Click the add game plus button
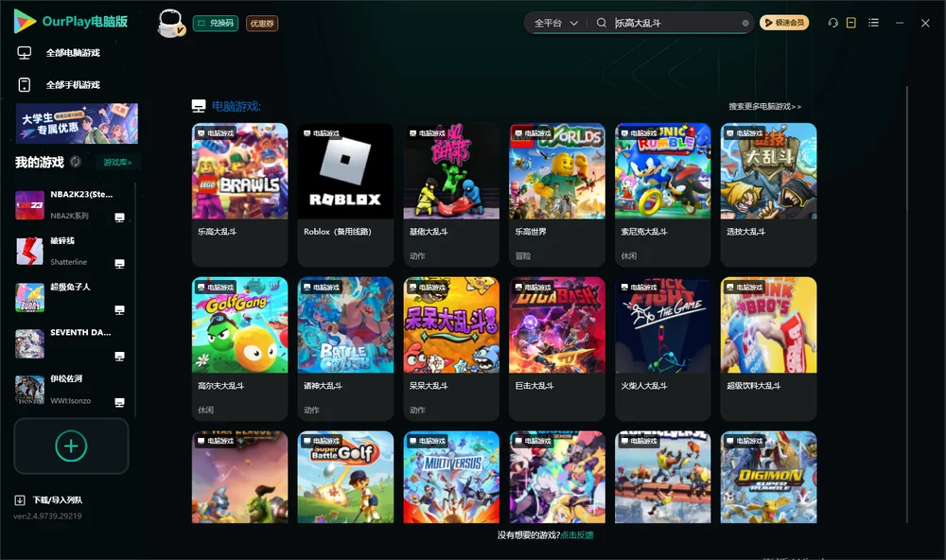This screenshot has height=560, width=946. pyautogui.click(x=71, y=446)
